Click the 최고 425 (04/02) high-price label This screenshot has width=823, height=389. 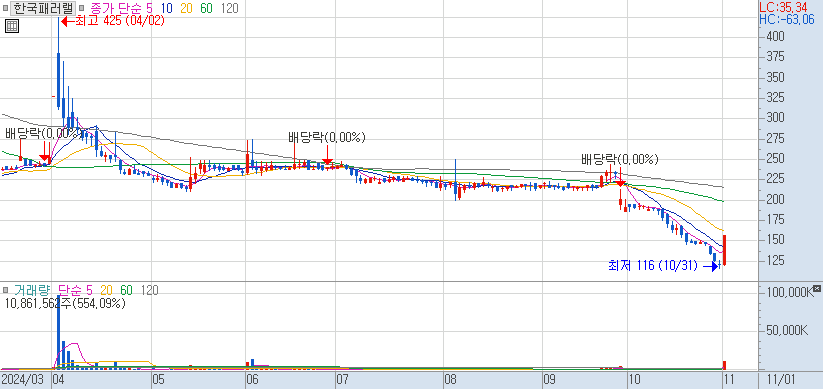click(x=120, y=21)
